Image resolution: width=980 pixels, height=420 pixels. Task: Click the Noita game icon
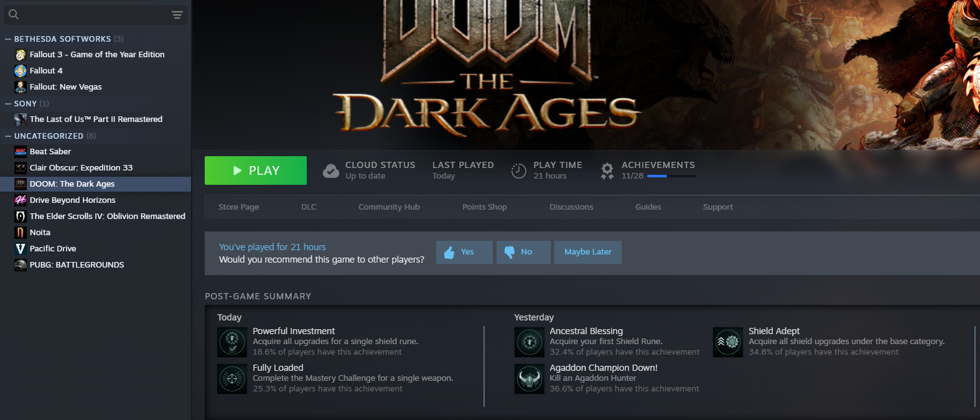point(21,233)
